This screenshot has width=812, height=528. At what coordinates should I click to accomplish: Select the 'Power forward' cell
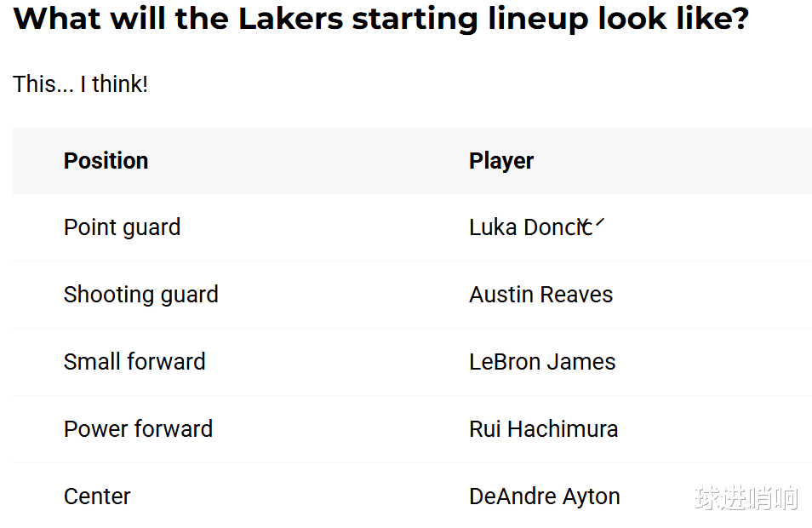[x=138, y=429]
